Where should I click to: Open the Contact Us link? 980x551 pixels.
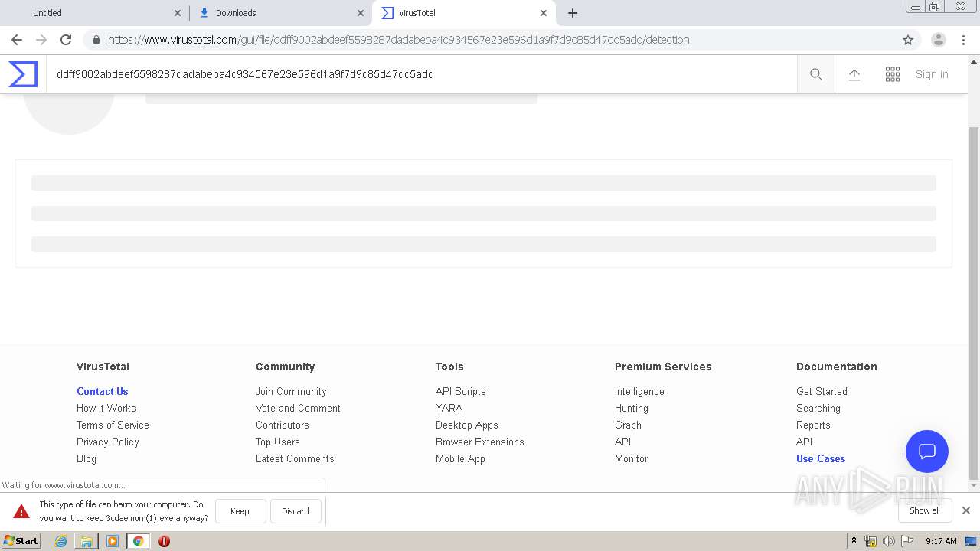tap(102, 391)
